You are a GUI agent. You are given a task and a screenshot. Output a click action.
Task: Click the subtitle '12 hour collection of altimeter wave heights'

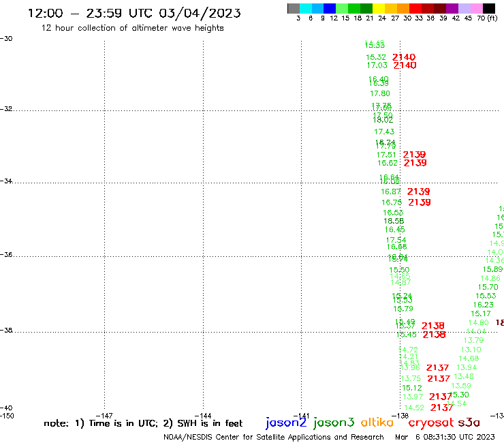[x=132, y=28]
